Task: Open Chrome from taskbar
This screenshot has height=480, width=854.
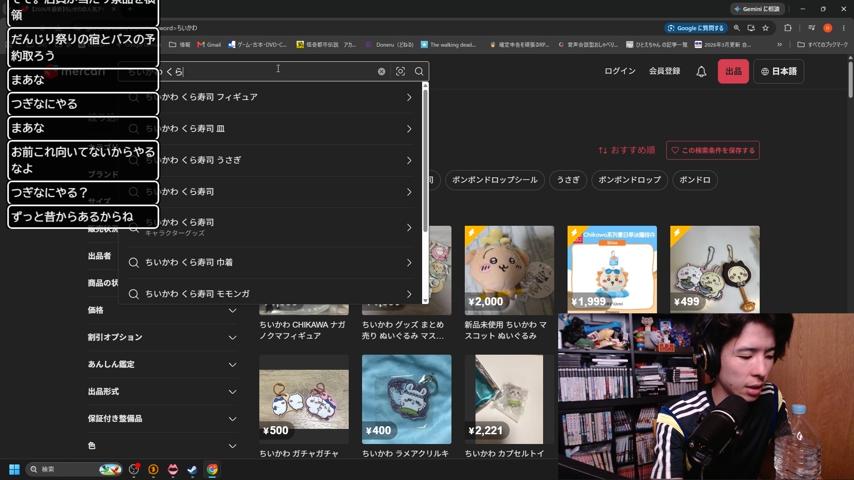Action: coord(212,470)
